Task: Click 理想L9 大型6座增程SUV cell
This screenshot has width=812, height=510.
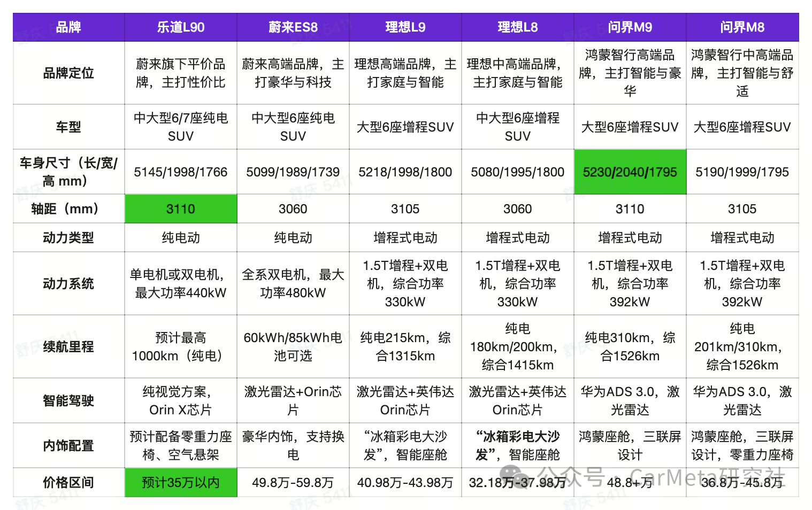Action: click(x=405, y=127)
